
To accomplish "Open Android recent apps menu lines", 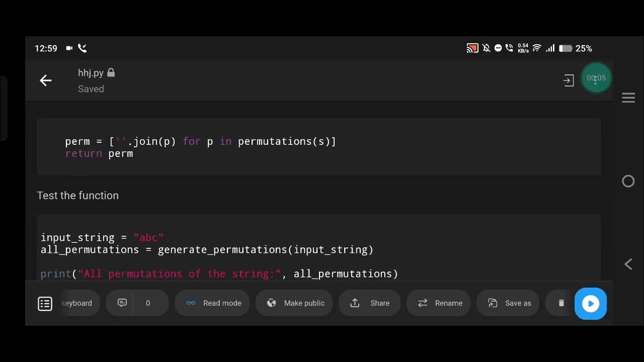I will click(628, 98).
